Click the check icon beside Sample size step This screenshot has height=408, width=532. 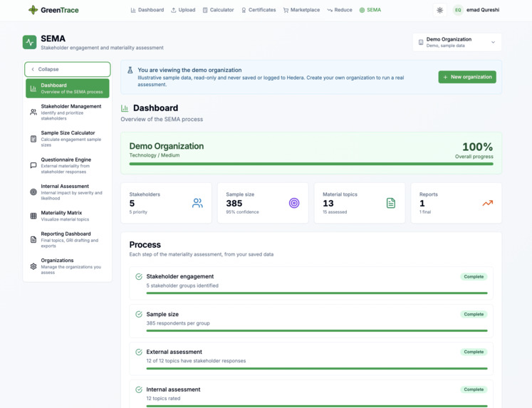point(139,314)
